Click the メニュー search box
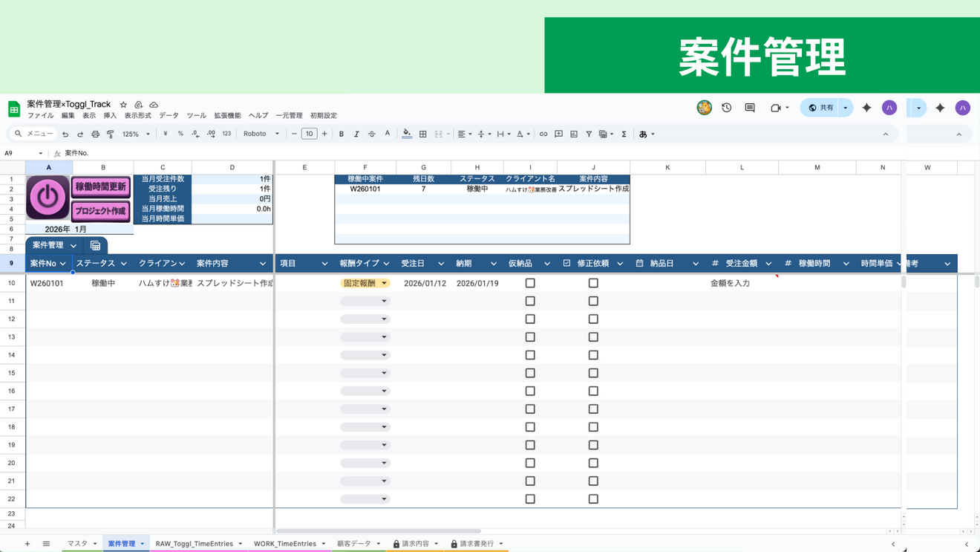Viewport: 980px width, 552px height. [34, 134]
